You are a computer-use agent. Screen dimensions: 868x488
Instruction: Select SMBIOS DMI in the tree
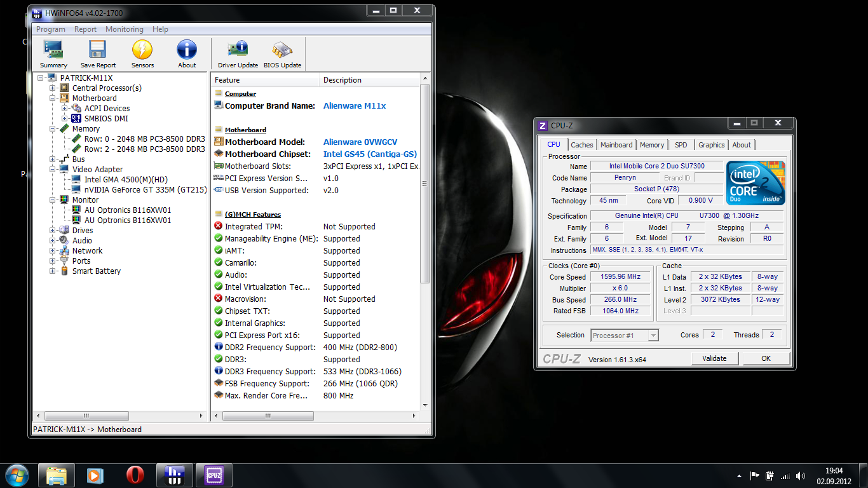(106, 119)
